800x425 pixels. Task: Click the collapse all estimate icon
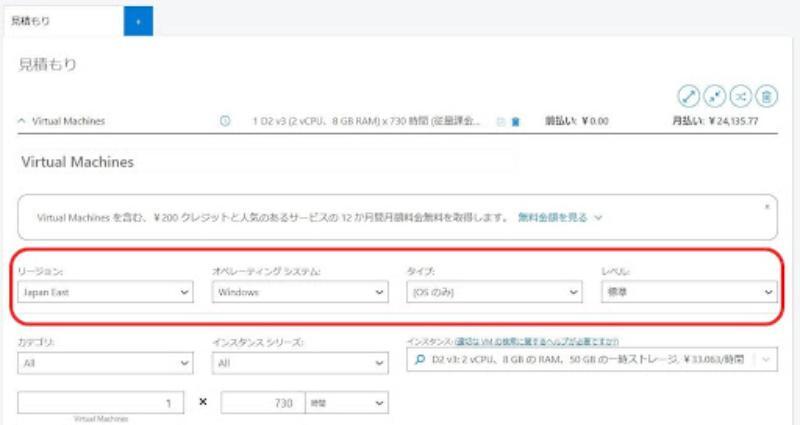(715, 96)
